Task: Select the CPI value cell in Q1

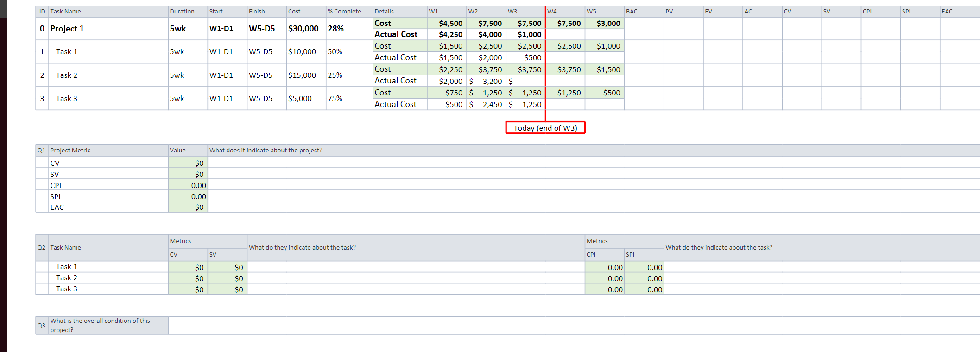Action: click(188, 185)
